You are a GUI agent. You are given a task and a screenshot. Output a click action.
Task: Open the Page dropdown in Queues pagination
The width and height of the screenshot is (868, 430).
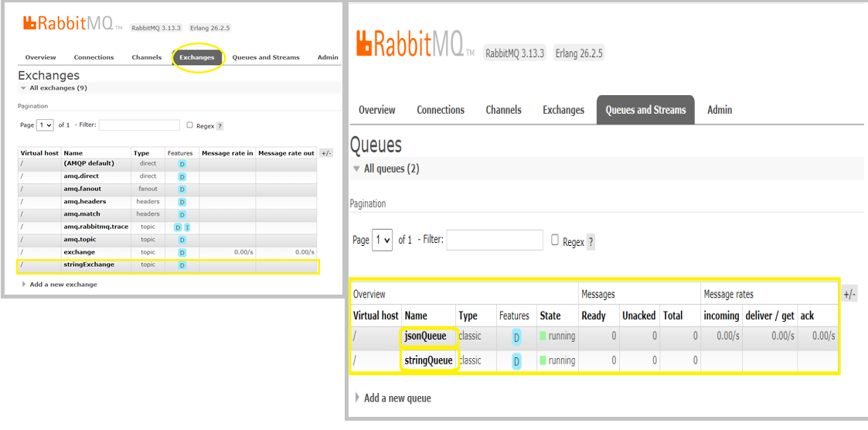[x=382, y=240]
